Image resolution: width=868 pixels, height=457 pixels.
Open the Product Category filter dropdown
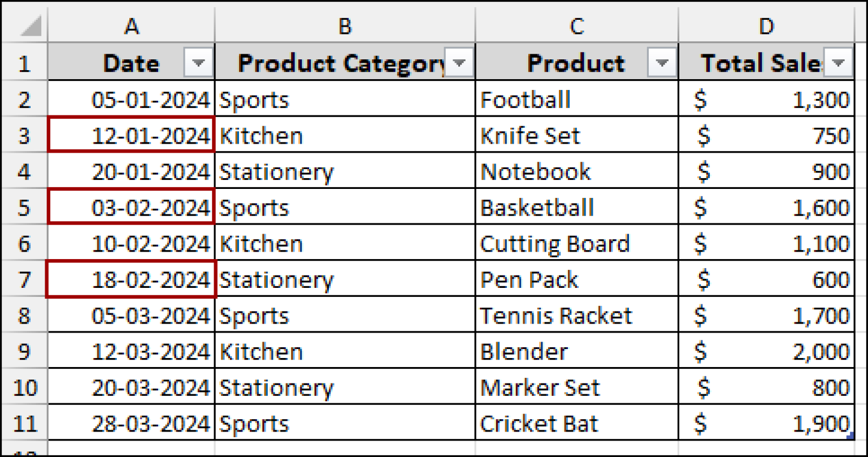click(x=460, y=62)
